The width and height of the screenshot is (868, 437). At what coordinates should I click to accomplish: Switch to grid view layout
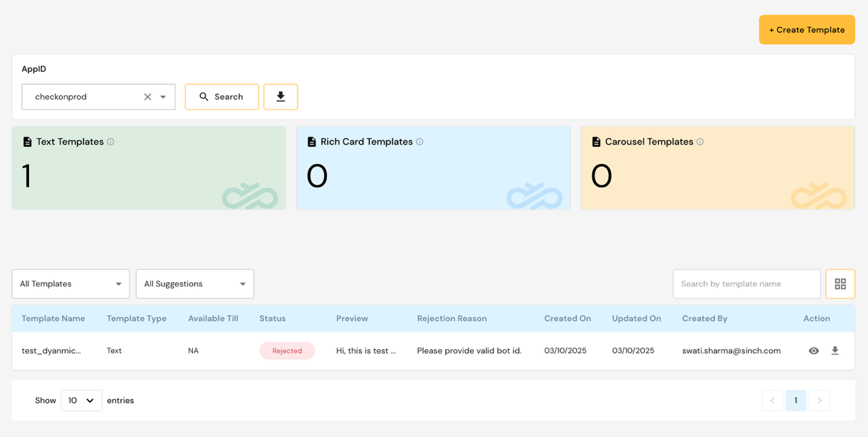pyautogui.click(x=840, y=284)
